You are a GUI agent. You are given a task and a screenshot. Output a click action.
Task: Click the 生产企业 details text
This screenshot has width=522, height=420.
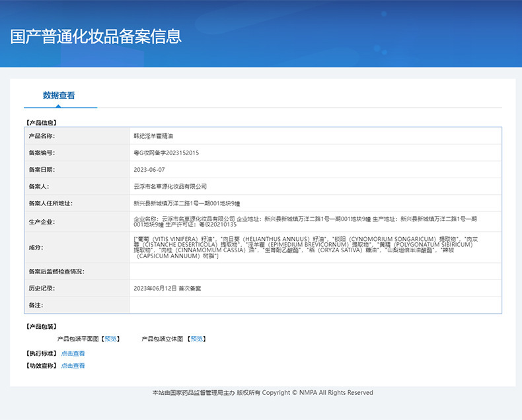pyautogui.click(x=305, y=222)
